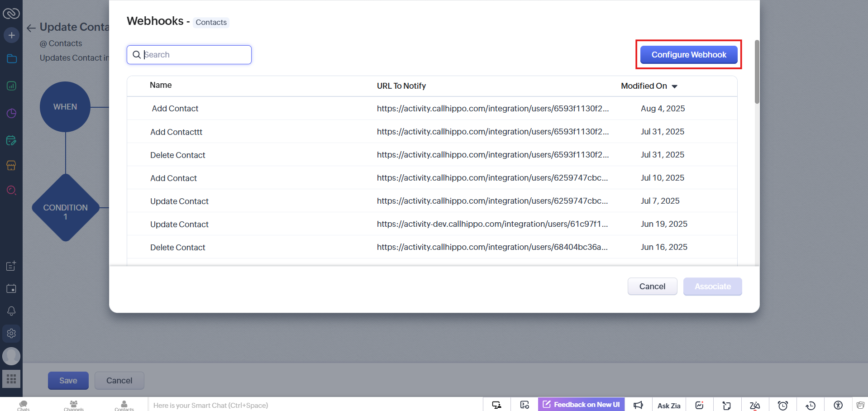Click the Feedback on New UI button
This screenshot has width=868, height=411.
coord(582,405)
